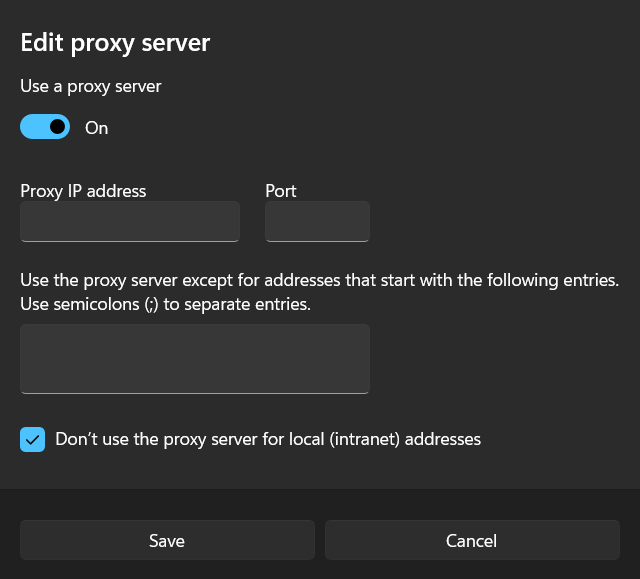
Task: Click the Port label above the field
Action: (x=281, y=191)
